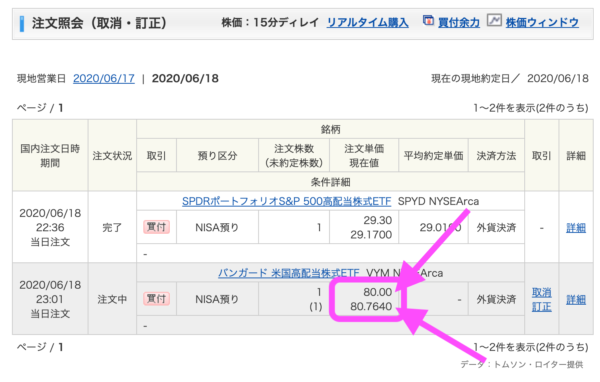The image size is (600, 382).
Task: Select the 完了 status cell
Action: 112,227
